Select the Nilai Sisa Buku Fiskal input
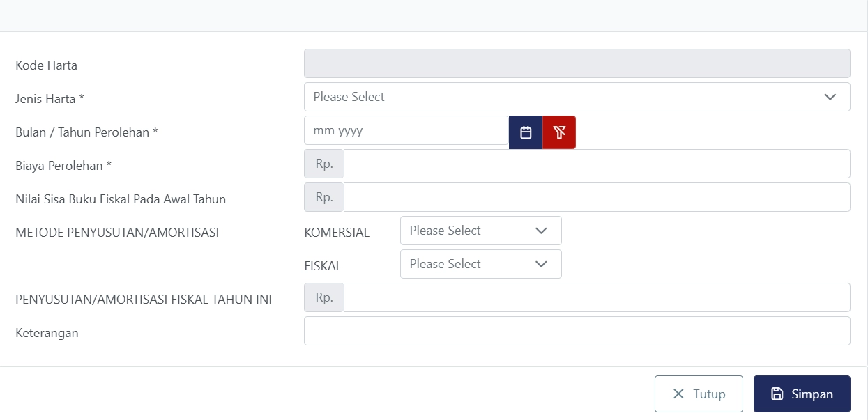The height and width of the screenshot is (420, 868). 596,197
